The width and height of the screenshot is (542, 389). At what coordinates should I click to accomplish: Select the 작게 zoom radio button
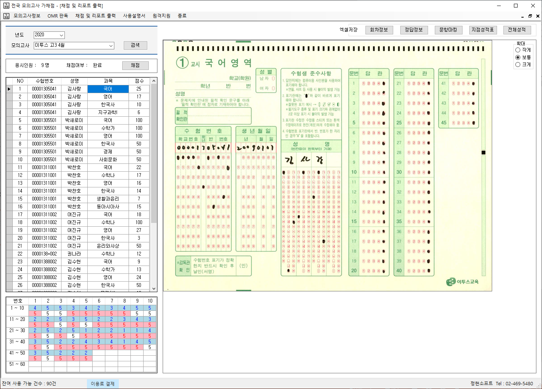tap(518, 50)
